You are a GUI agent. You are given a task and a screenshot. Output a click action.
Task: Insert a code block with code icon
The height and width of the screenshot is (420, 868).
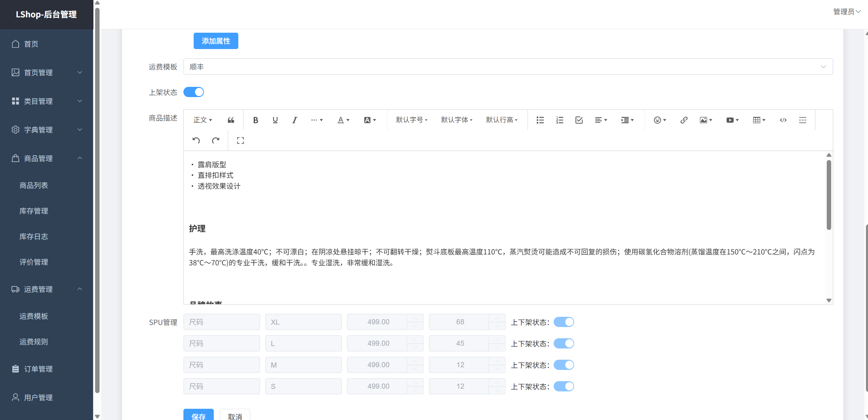[783, 120]
